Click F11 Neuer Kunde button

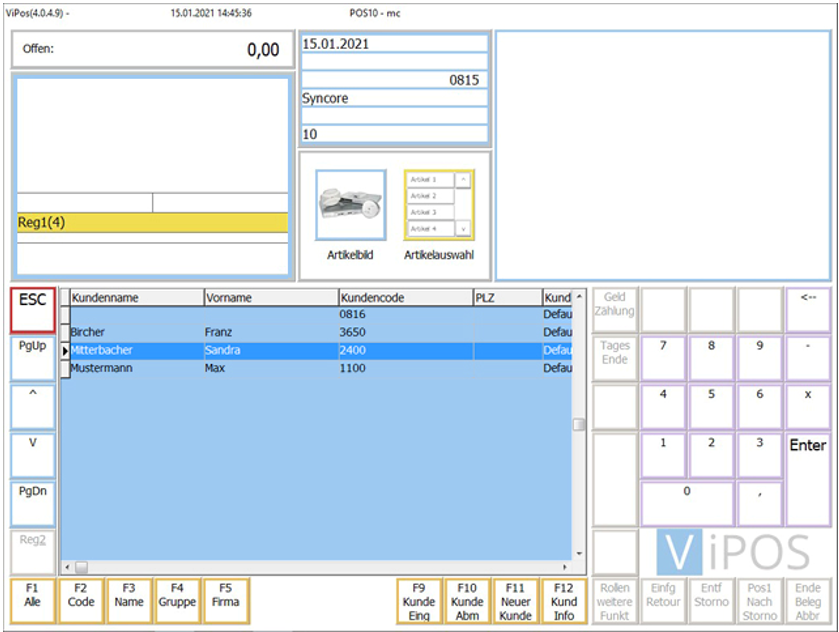[515, 602]
